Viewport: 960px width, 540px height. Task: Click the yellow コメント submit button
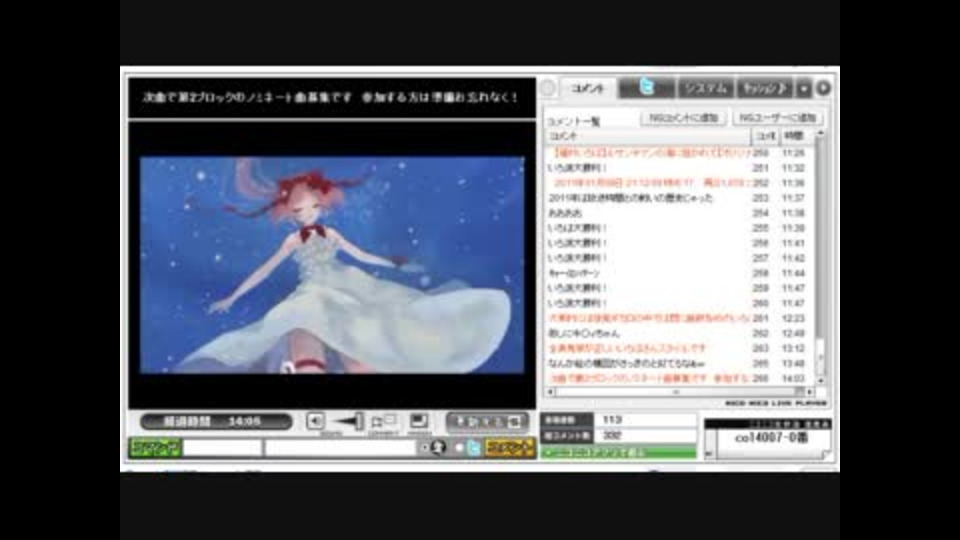click(510, 448)
